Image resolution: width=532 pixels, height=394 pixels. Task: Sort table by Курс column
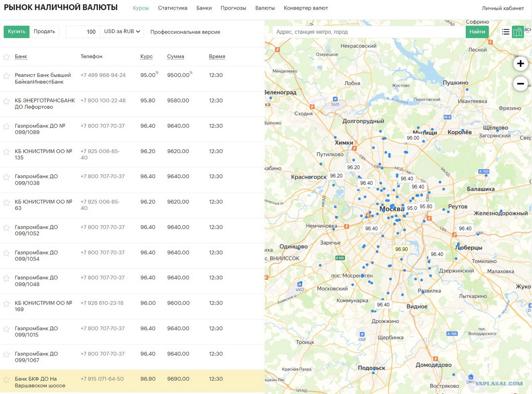(146, 56)
